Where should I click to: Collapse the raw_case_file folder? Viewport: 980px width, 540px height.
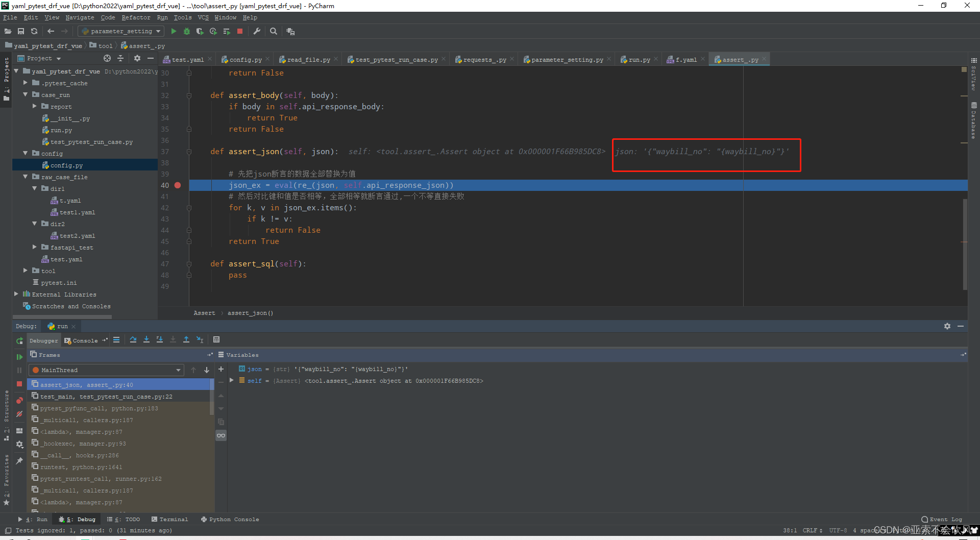tap(26, 177)
